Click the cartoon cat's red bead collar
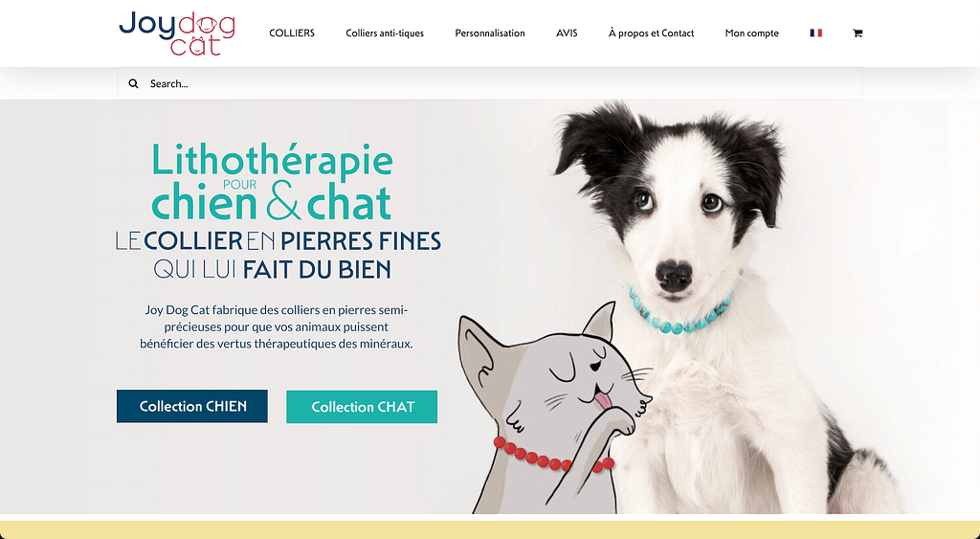This screenshot has height=539, width=980. [x=551, y=456]
